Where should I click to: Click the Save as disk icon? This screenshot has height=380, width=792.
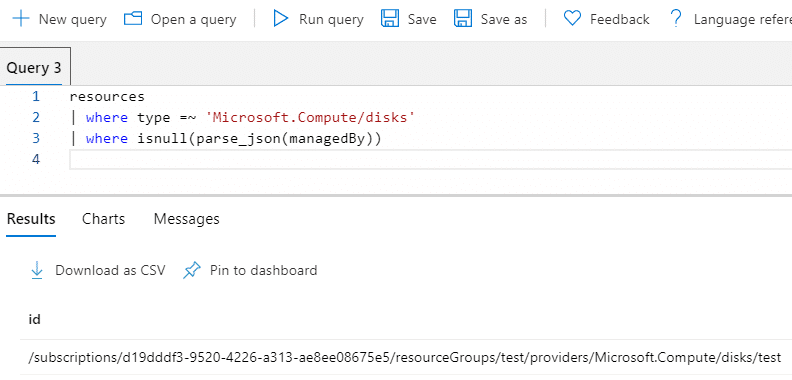463,19
